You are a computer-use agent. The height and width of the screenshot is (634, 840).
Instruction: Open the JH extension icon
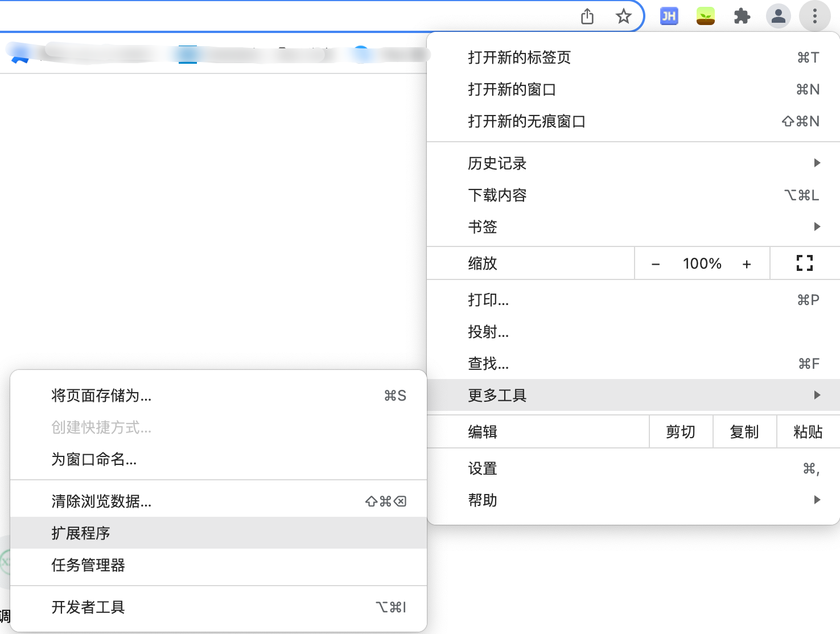tap(669, 16)
